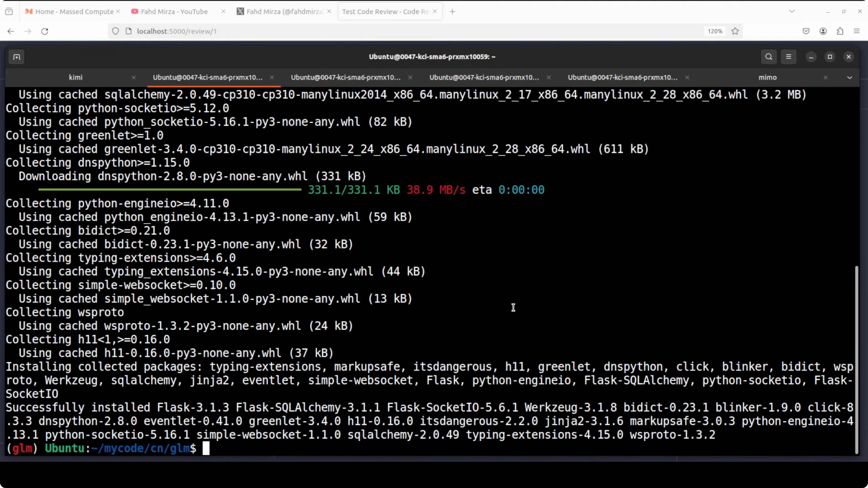868x488 pixels.
Task: Click the terminal search icon
Action: (x=769, y=57)
